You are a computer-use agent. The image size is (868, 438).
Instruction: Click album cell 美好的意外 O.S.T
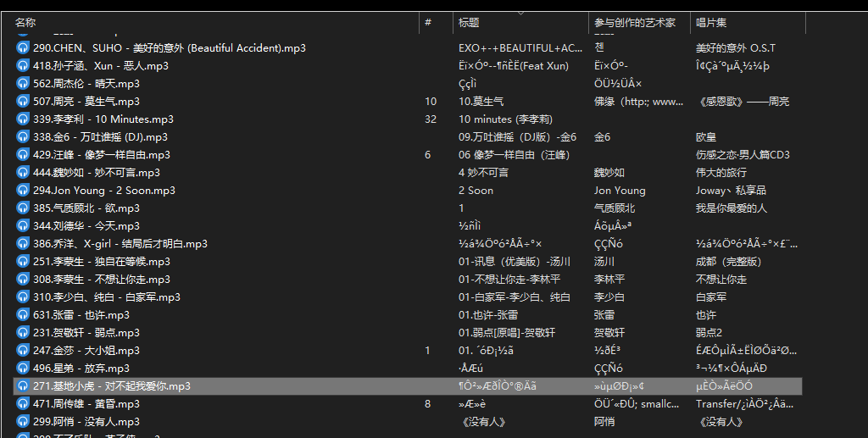pyautogui.click(x=735, y=48)
